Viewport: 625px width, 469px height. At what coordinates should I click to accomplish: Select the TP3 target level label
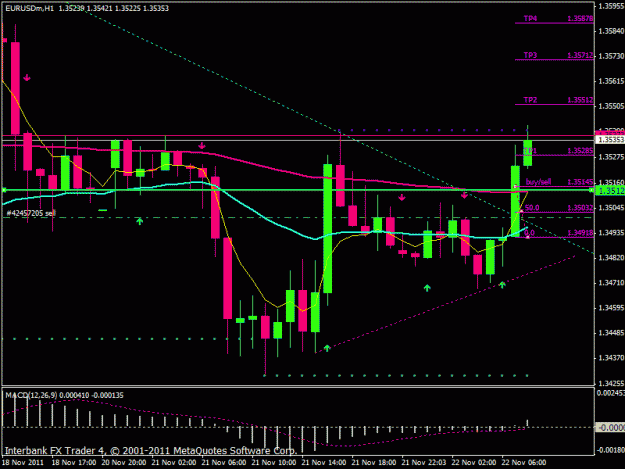pyautogui.click(x=530, y=55)
